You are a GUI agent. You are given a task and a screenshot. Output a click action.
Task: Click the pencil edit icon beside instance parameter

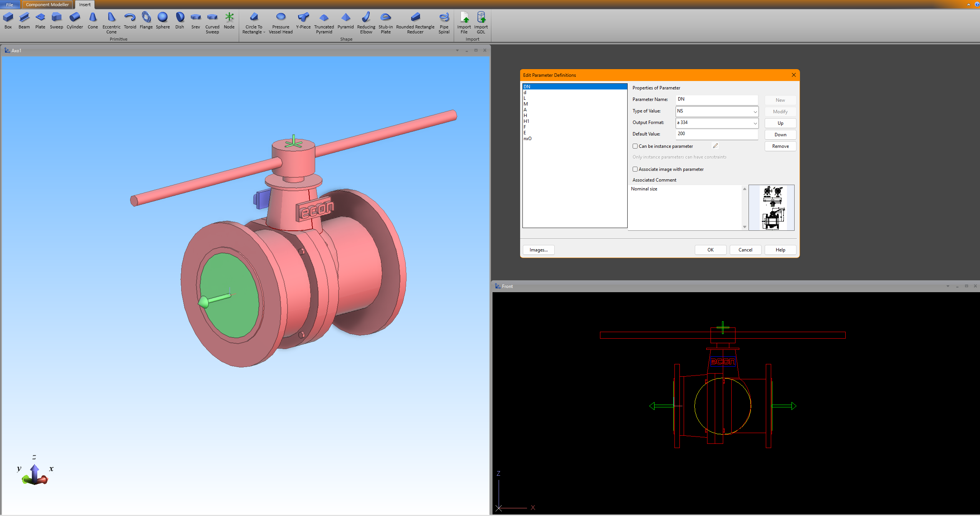(715, 146)
